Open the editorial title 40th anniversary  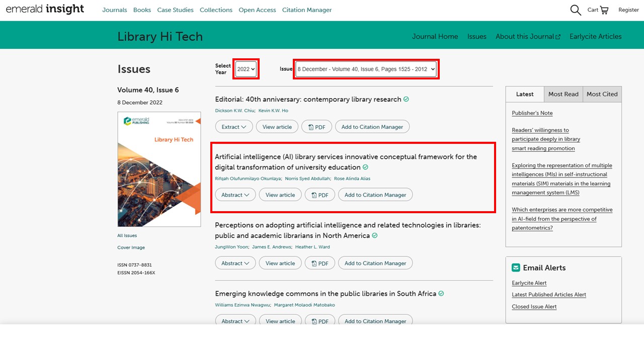[308, 99]
